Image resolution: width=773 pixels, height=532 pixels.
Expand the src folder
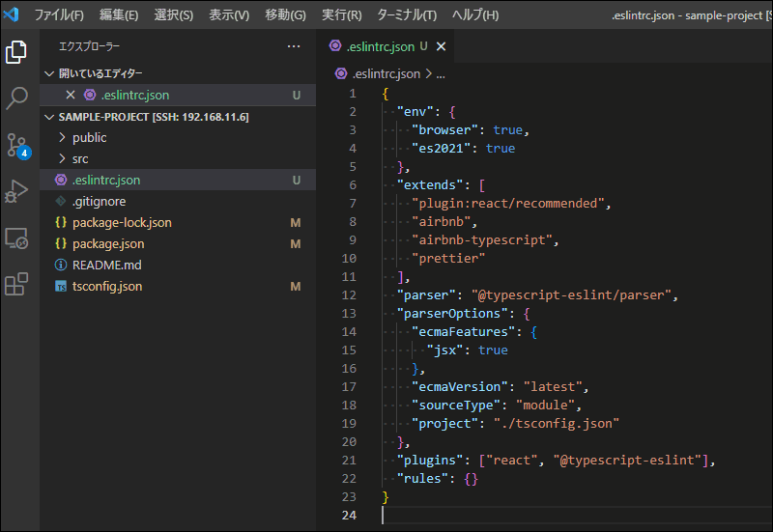coord(62,158)
